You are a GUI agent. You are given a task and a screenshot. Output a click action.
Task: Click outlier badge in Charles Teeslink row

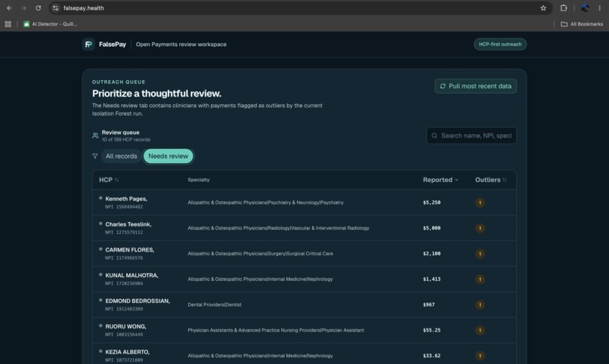[480, 228]
